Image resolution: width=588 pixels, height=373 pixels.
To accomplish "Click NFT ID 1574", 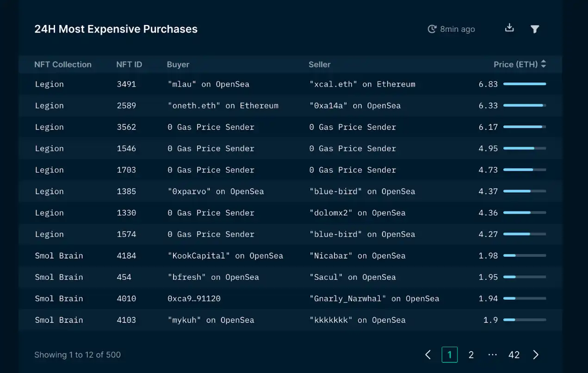I will (126, 234).
